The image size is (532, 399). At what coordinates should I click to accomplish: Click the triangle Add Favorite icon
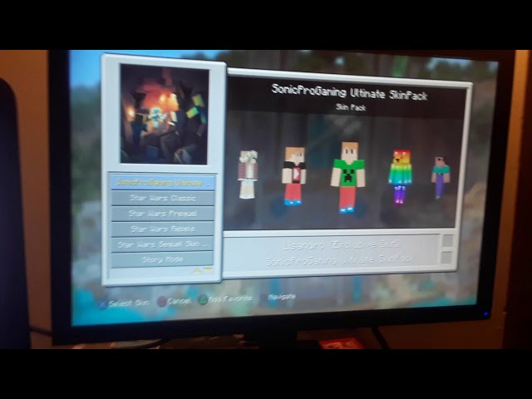click(203, 300)
